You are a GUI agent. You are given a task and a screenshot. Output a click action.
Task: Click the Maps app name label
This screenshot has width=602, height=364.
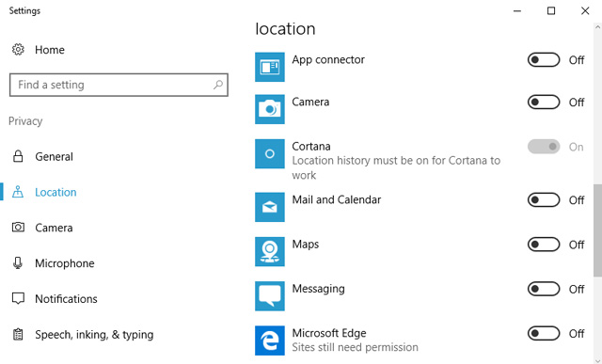(x=306, y=245)
